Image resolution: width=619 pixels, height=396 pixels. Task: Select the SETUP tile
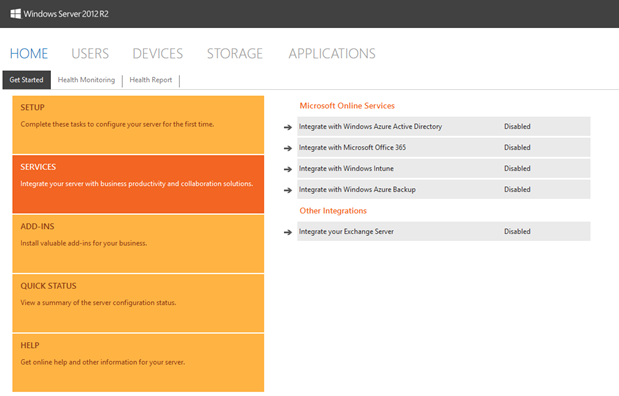click(x=138, y=125)
